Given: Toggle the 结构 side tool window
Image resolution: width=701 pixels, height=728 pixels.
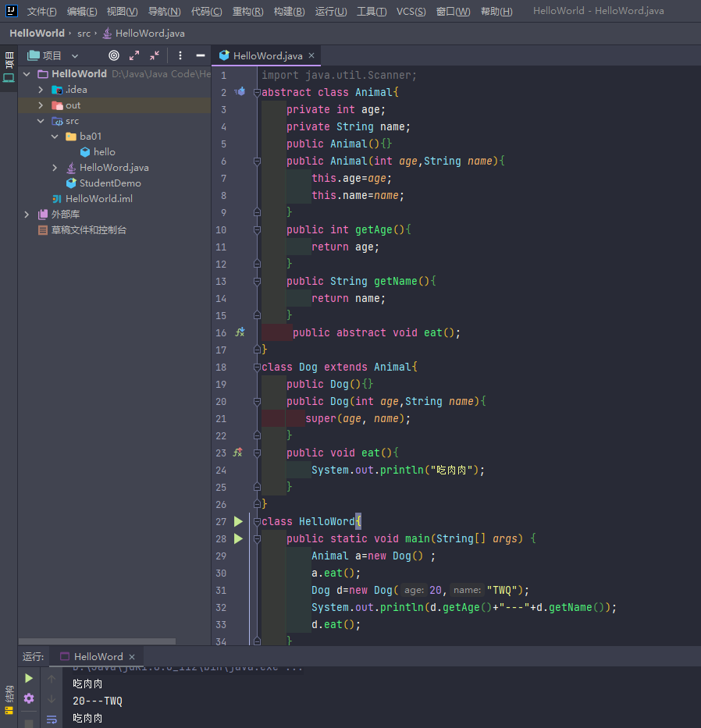Looking at the screenshot, I should pyautogui.click(x=9, y=699).
